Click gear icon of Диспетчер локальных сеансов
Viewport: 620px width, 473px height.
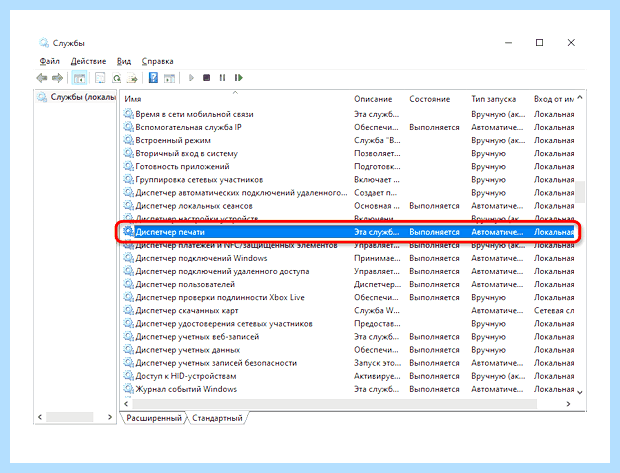(129, 205)
